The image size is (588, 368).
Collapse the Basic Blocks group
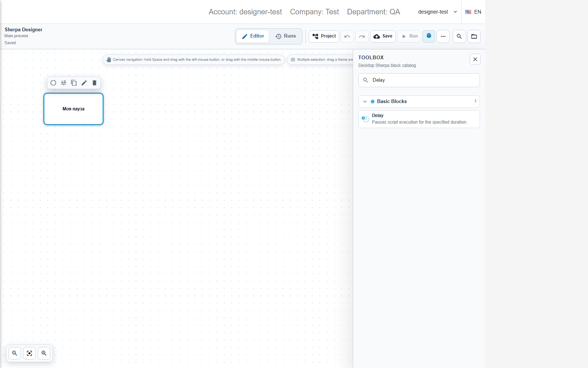[x=419, y=102]
